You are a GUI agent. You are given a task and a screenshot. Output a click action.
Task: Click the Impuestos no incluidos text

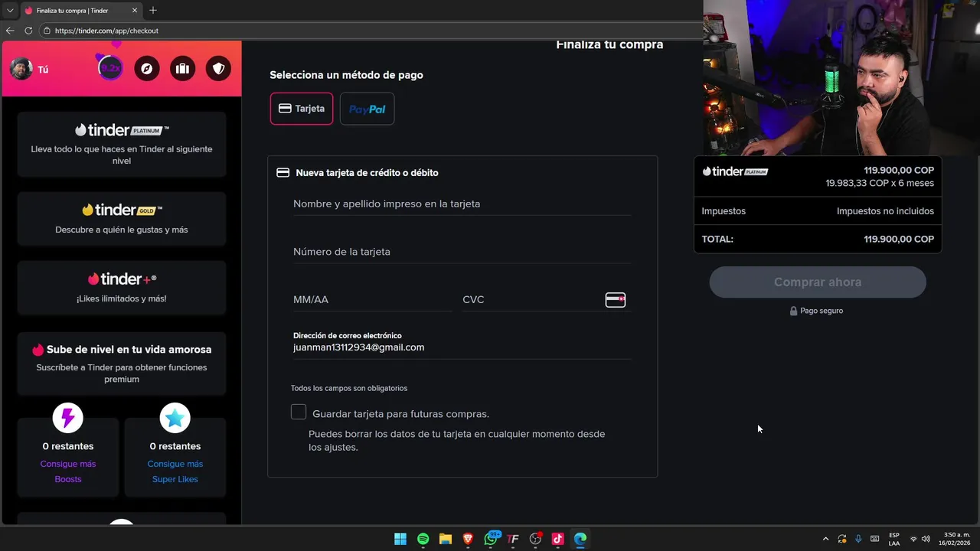[x=885, y=211]
